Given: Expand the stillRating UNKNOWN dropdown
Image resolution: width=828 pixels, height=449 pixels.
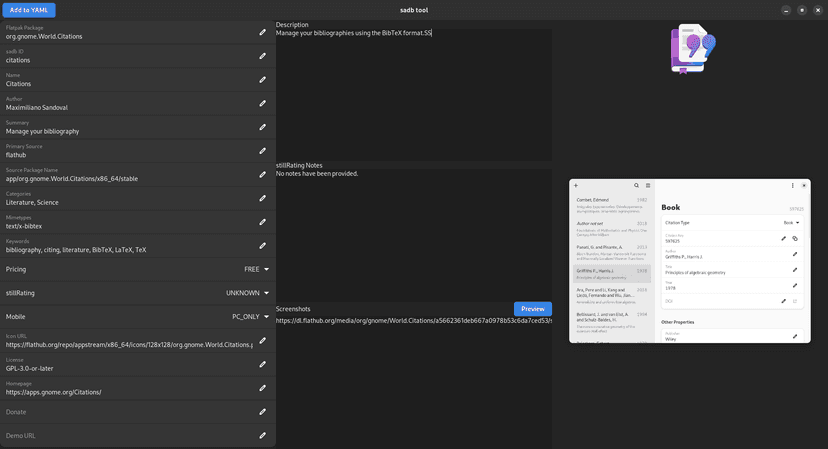Looking at the screenshot, I should [x=248, y=293].
